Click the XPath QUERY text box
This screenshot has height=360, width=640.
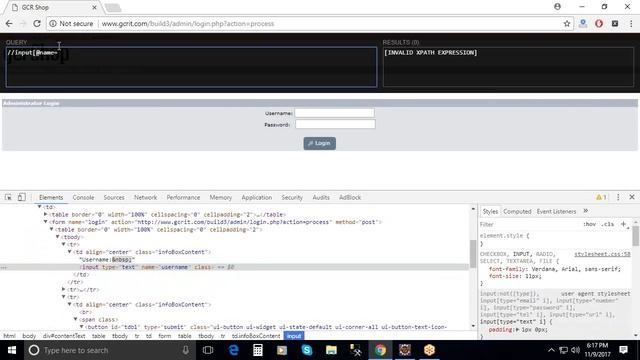point(191,67)
